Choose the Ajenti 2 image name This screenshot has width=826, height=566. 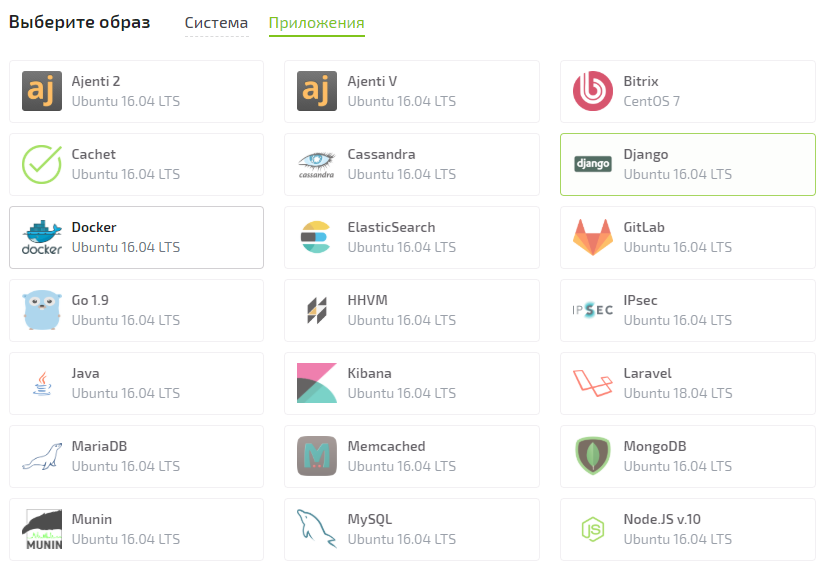(x=96, y=81)
